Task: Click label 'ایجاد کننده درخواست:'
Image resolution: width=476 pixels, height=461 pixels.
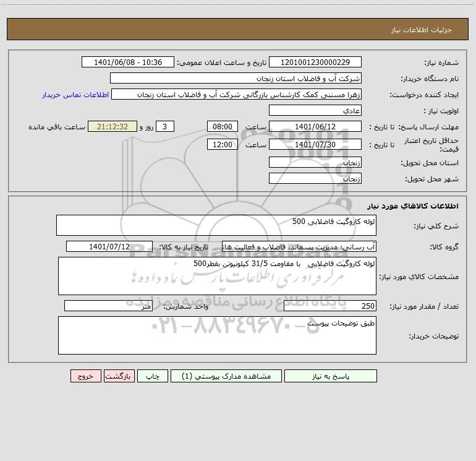Action: 424,95
